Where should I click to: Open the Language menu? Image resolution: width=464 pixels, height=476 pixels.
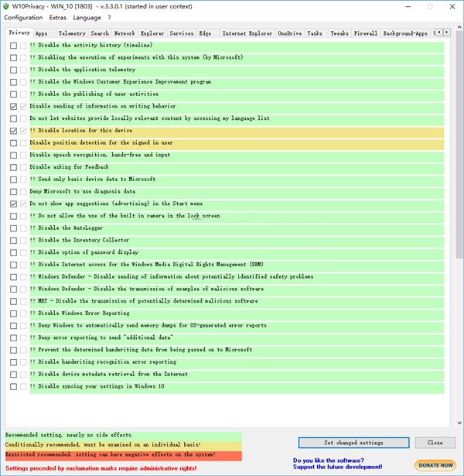click(x=87, y=18)
